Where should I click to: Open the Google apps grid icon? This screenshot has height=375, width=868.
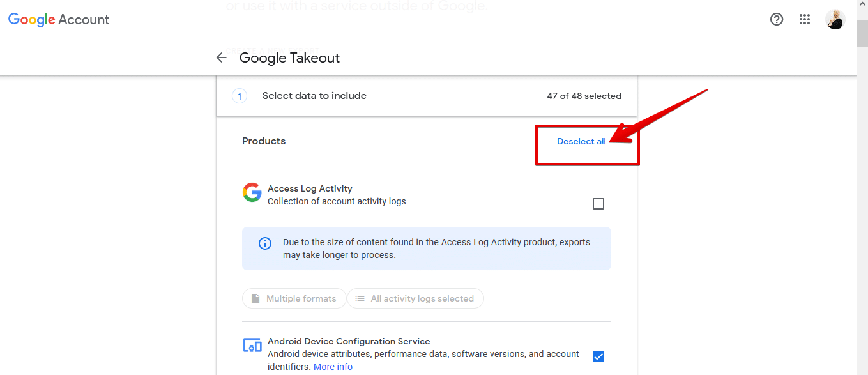tap(805, 19)
